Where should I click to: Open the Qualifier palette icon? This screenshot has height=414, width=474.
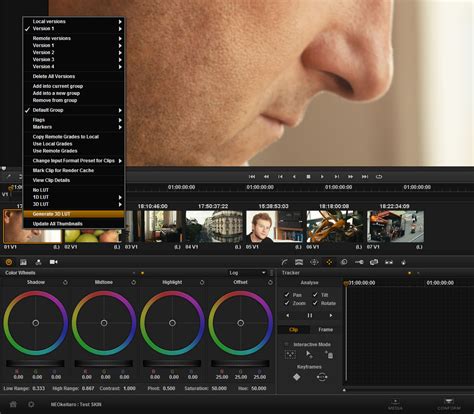pyautogui.click(x=299, y=262)
